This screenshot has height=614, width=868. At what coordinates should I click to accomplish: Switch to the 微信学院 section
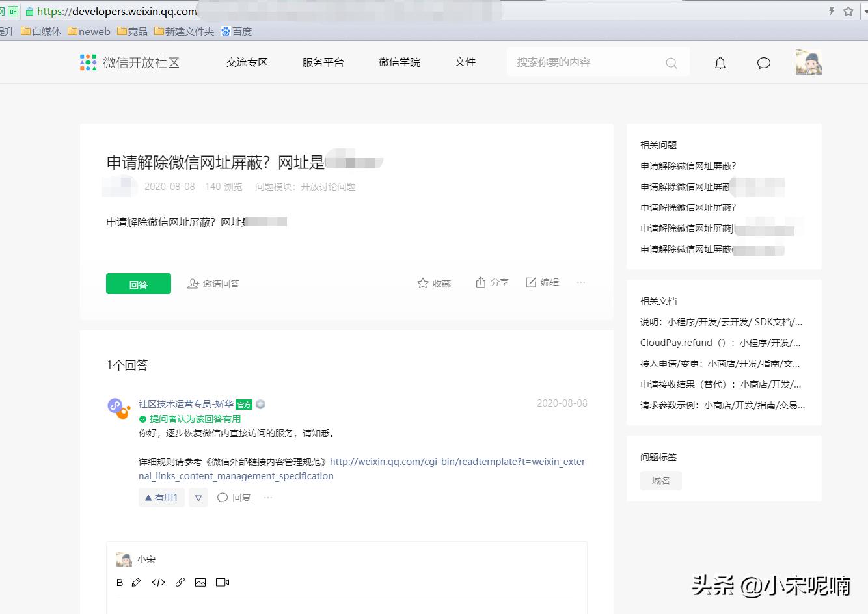coord(399,62)
